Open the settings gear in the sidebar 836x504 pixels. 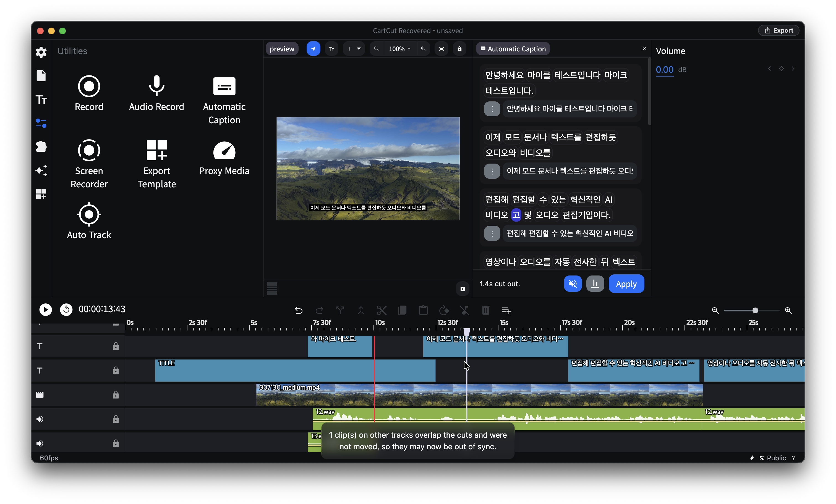(41, 52)
